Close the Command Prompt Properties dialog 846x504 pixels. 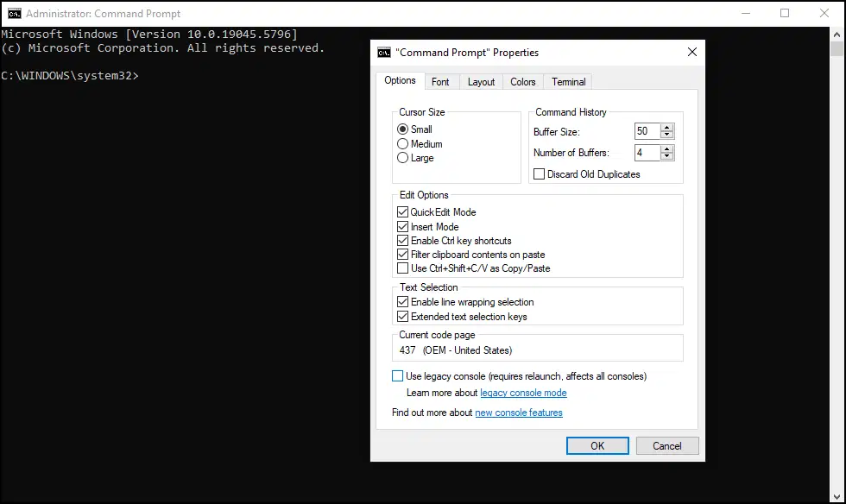[692, 52]
